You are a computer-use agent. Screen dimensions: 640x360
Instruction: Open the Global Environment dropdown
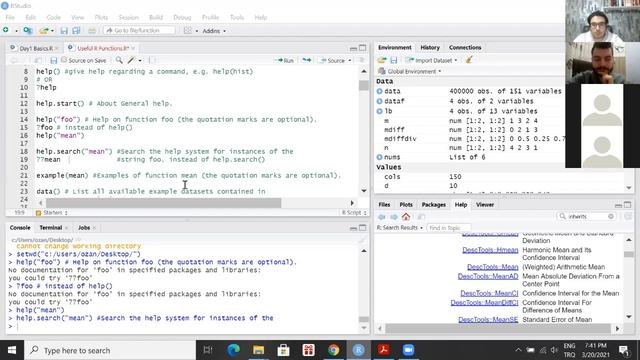point(410,71)
